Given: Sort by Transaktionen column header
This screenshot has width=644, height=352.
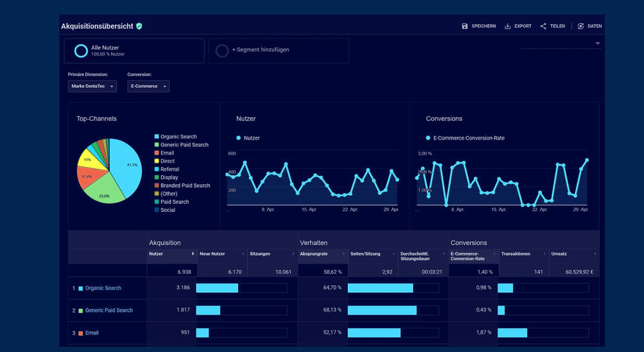Looking at the screenshot, I should tap(515, 254).
